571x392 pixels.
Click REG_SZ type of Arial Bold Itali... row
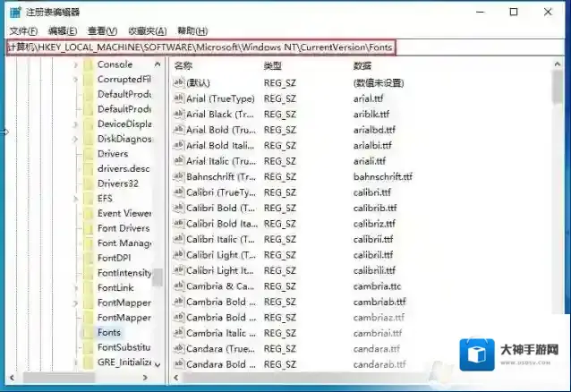[x=279, y=145]
